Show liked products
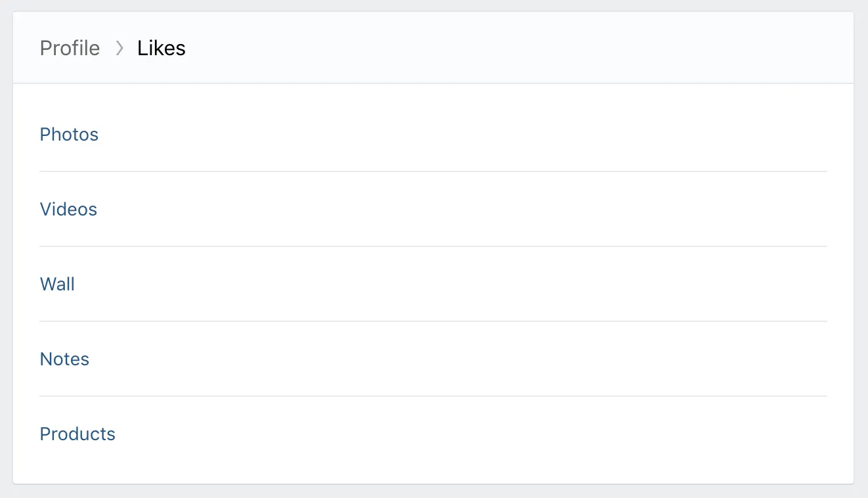The width and height of the screenshot is (868, 498). pos(77,434)
